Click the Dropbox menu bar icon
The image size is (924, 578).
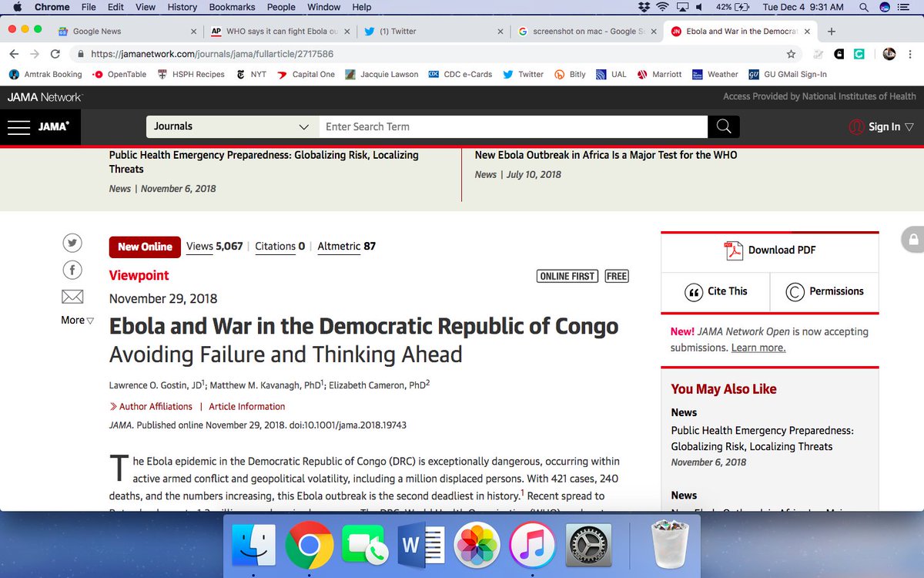tap(644, 7)
